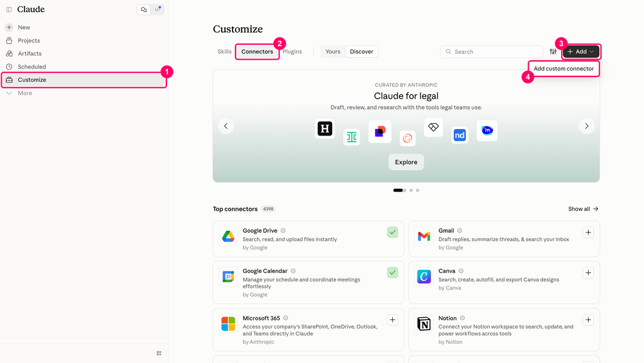Viewport: 644px width, 363px height.
Task: Click the Google Drive verified badge
Action: (283, 230)
